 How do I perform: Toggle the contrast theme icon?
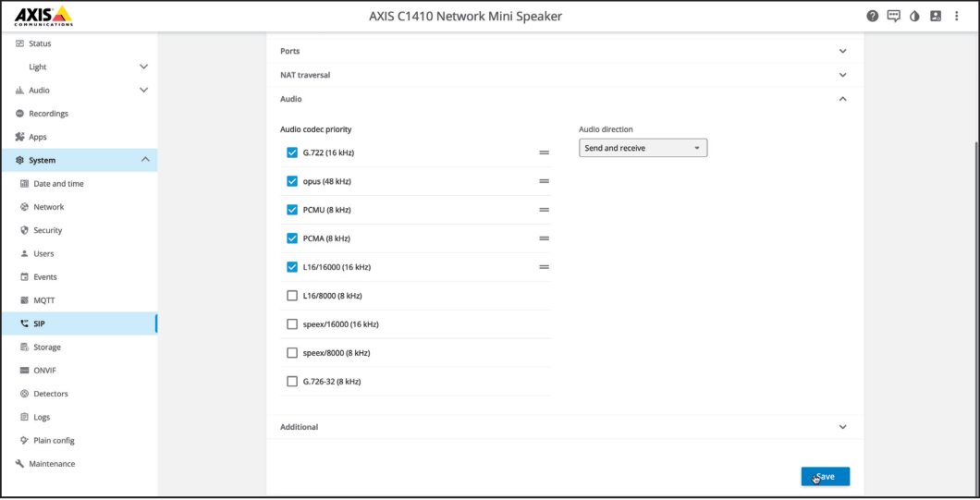tap(914, 17)
